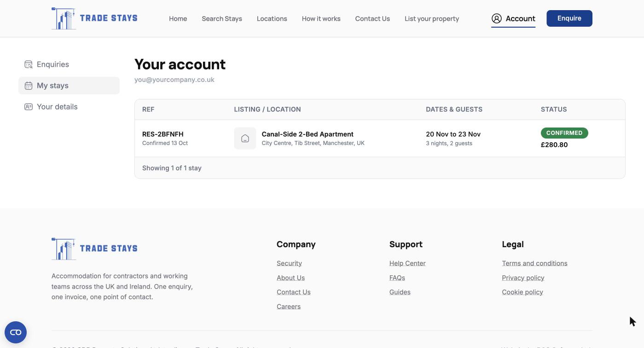Screen dimensions: 644x348
Task: Click the Trade Stays footer logo
Action: click(x=94, y=249)
